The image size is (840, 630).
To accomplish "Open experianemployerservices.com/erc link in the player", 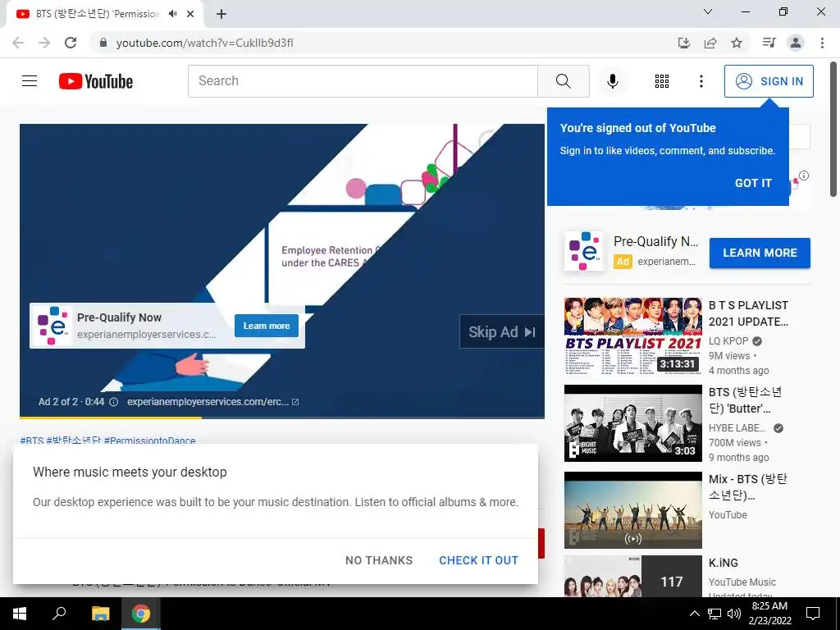I will point(212,402).
